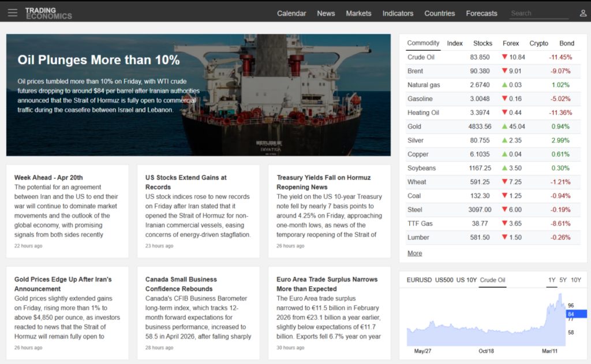Click the green up arrow for Gold
The image size is (591, 364).
pyautogui.click(x=504, y=126)
